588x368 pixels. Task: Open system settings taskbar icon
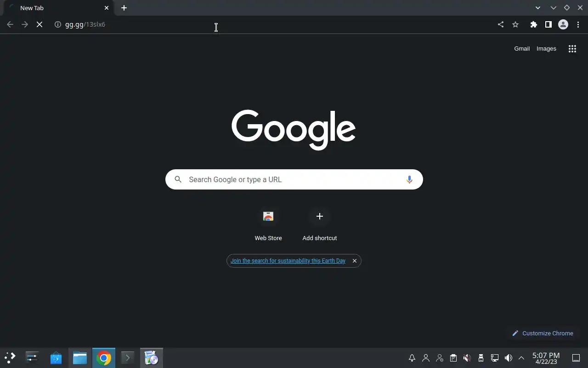32,357
